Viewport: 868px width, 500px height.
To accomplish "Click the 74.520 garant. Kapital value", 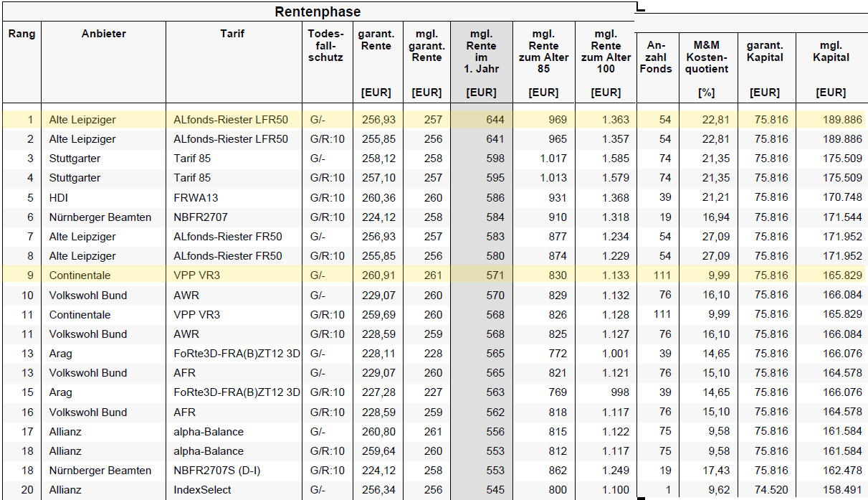I will click(x=771, y=490).
